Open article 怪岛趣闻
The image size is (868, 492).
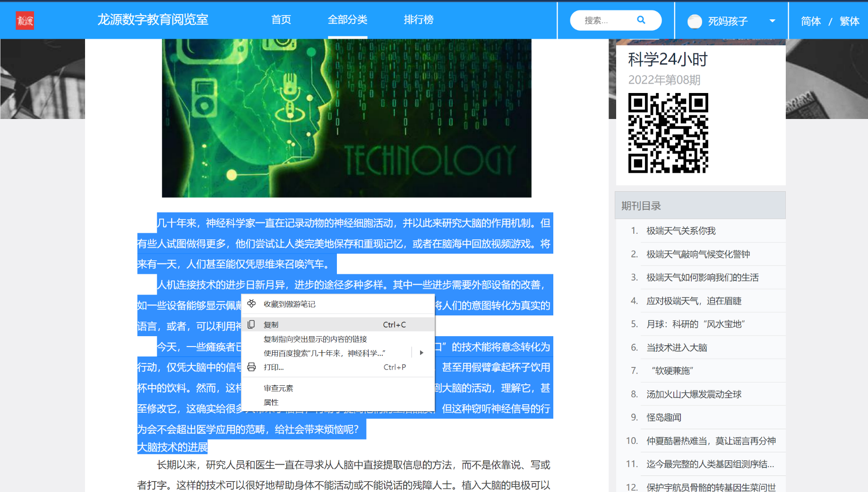pyautogui.click(x=664, y=418)
